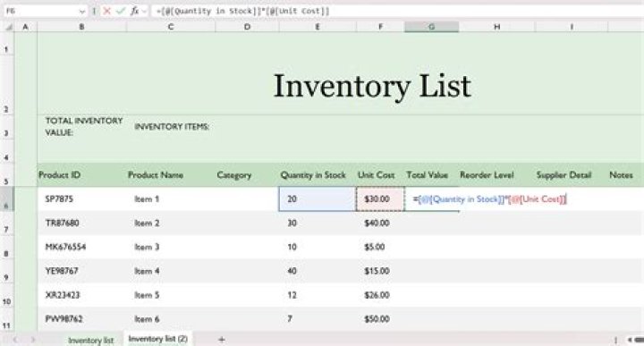Image resolution: width=644 pixels, height=346 pixels.
Task: Select unit cost cell $30.00
Action: pos(380,199)
